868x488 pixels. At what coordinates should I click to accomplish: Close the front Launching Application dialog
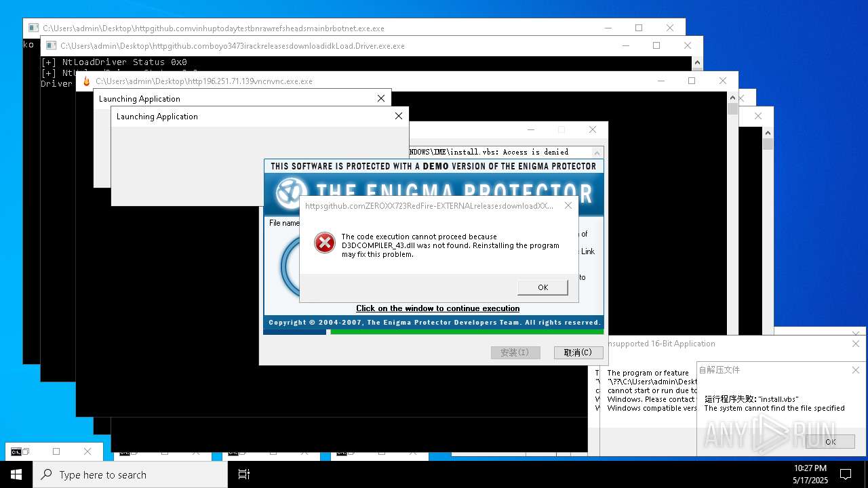coord(399,116)
